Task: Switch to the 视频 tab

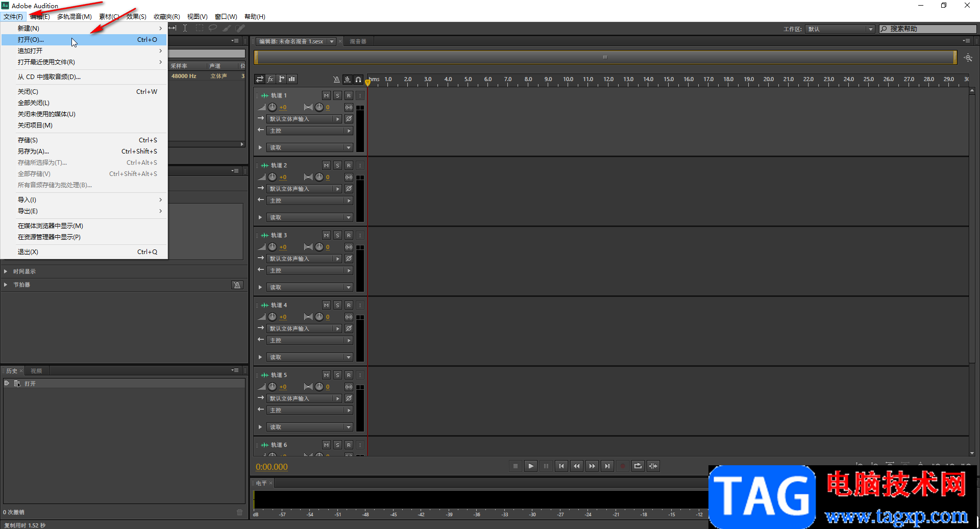Action: coord(36,371)
